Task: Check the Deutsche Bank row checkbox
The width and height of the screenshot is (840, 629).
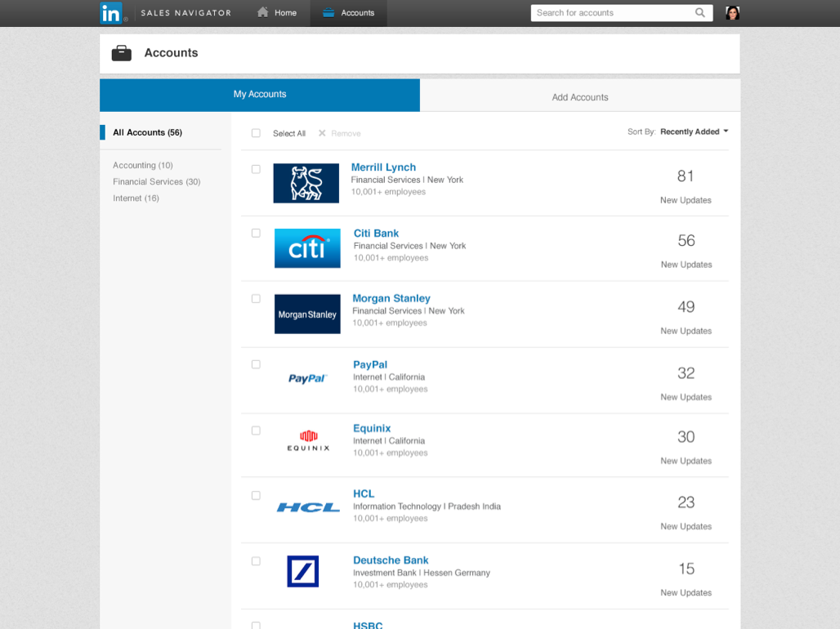Action: [x=256, y=561]
